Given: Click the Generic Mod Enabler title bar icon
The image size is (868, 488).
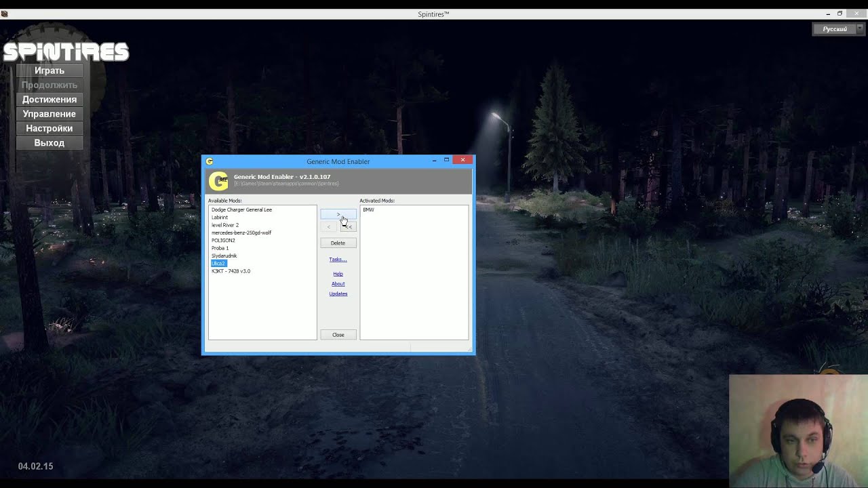Looking at the screenshot, I should 210,161.
